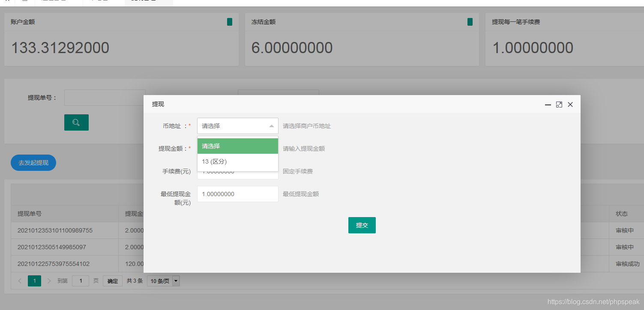Focus the 提现单号 search input

pyautogui.click(x=105, y=98)
